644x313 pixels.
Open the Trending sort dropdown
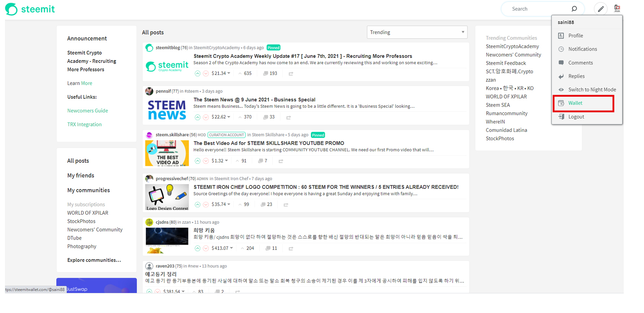click(x=417, y=32)
